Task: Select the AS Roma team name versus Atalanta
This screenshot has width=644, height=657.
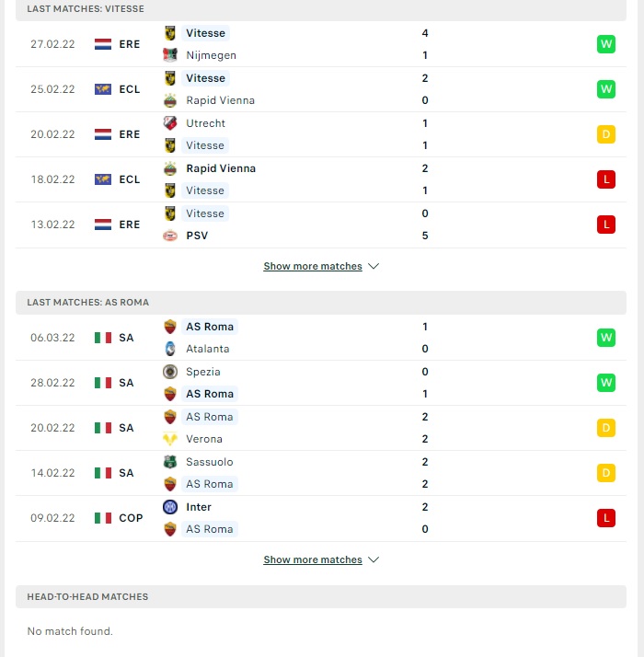Action: (x=210, y=327)
